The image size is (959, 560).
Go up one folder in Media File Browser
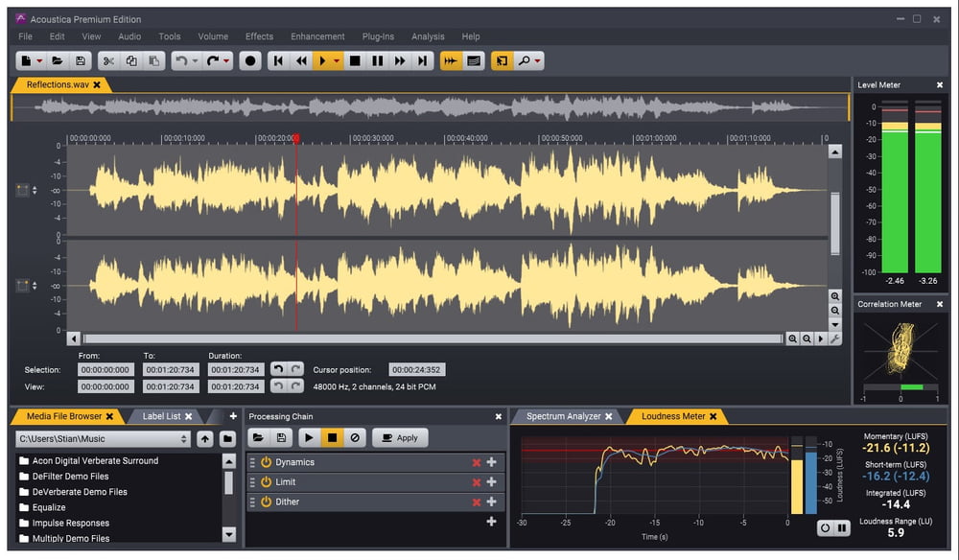(205, 438)
